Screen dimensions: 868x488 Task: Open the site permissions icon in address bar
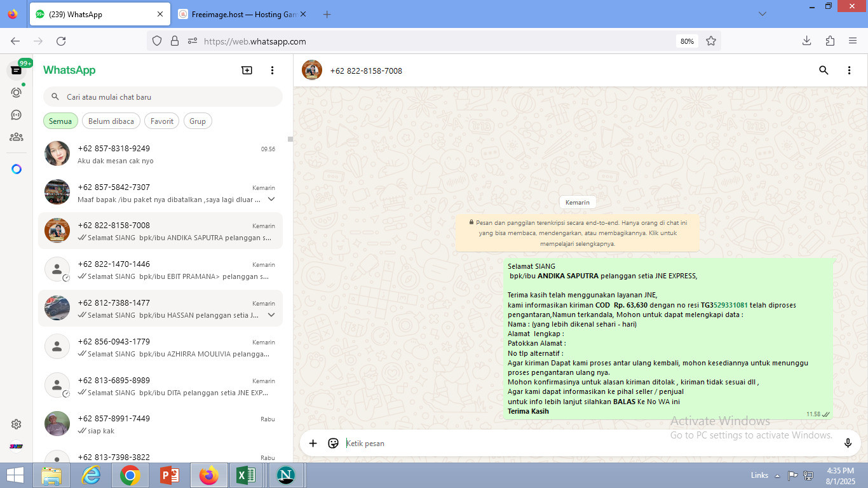click(x=193, y=41)
